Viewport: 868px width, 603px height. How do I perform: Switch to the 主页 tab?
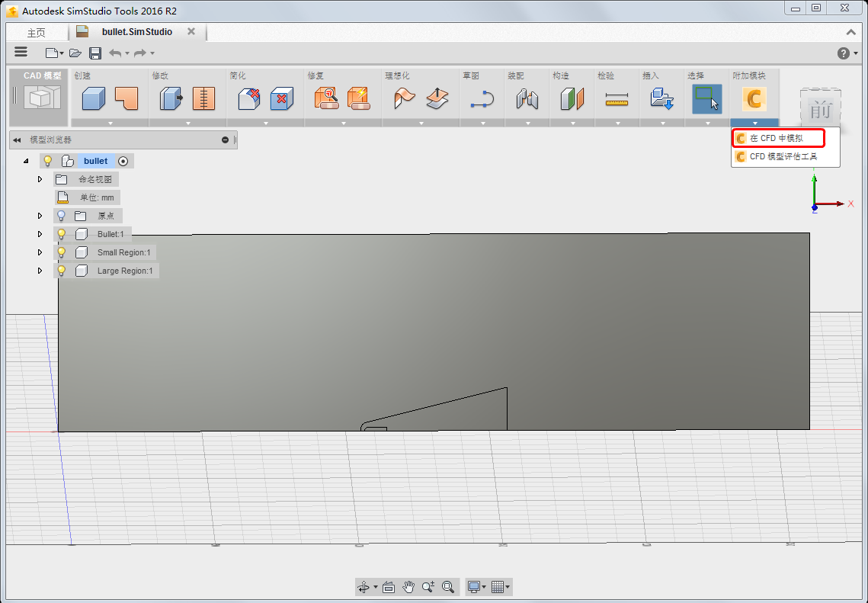[x=37, y=33]
